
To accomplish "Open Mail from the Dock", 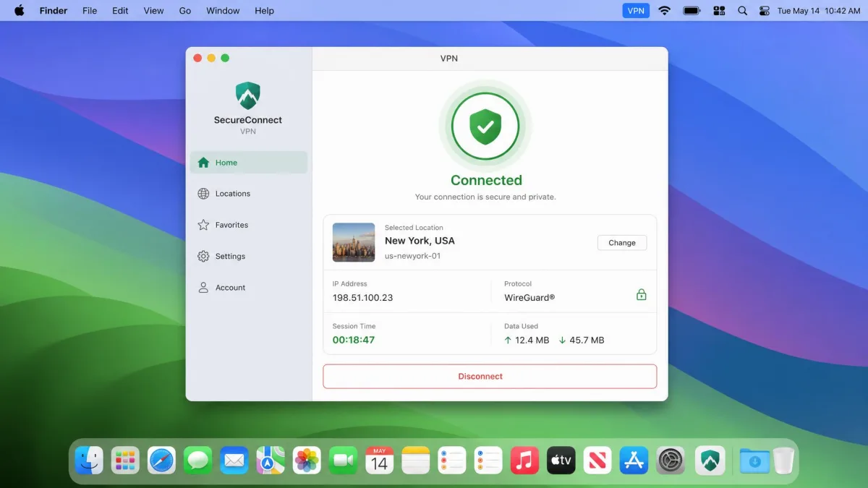I will (234, 460).
